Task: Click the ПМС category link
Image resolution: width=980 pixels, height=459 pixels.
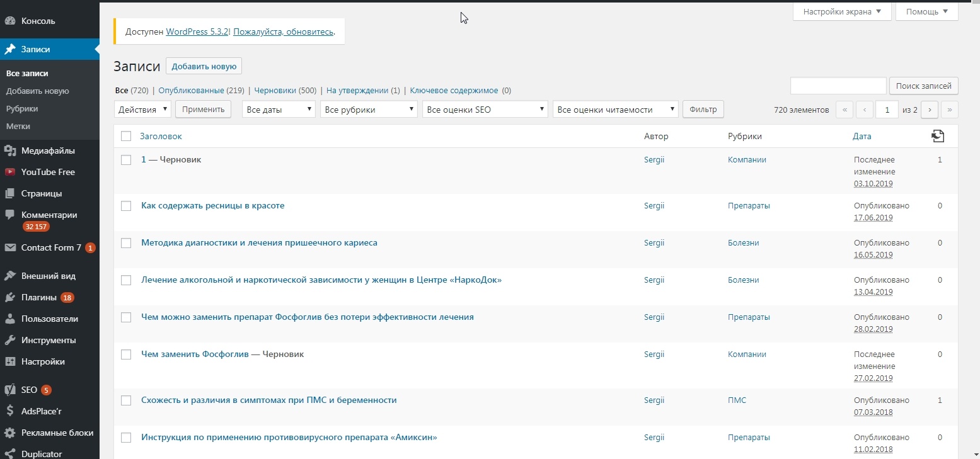Action: [x=737, y=400]
